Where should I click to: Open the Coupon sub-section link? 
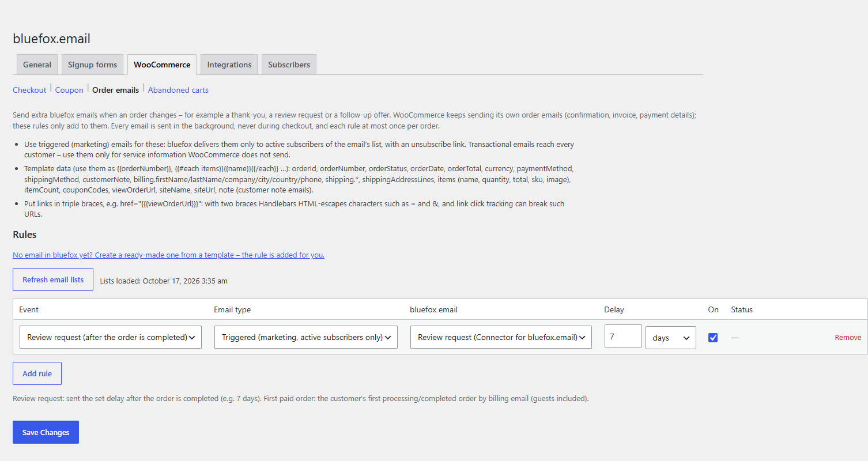69,90
